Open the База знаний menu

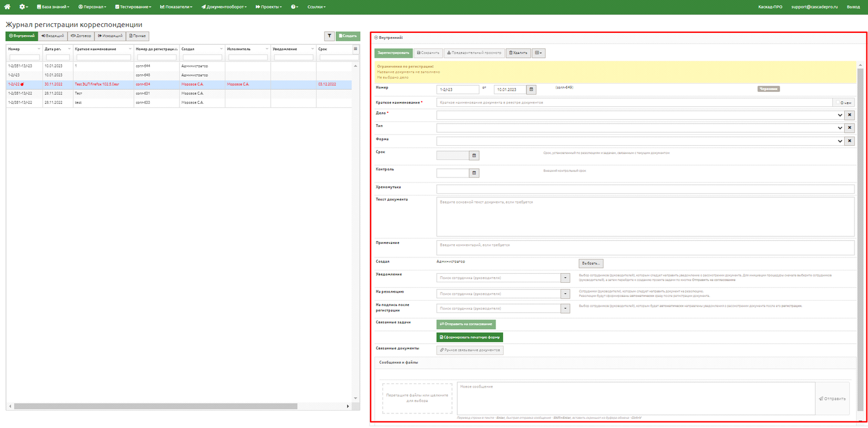tap(53, 7)
